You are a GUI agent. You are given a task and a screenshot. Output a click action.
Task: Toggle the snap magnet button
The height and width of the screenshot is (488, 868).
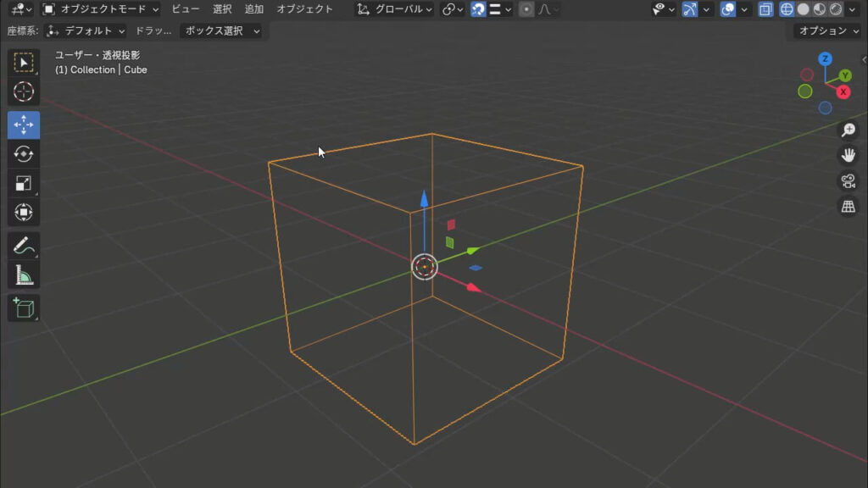point(478,8)
